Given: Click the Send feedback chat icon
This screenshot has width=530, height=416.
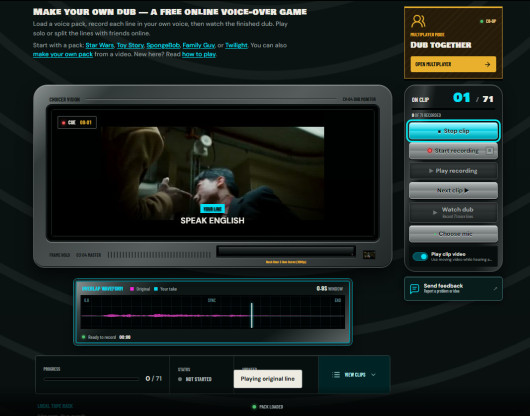Looking at the screenshot, I should click(x=414, y=289).
